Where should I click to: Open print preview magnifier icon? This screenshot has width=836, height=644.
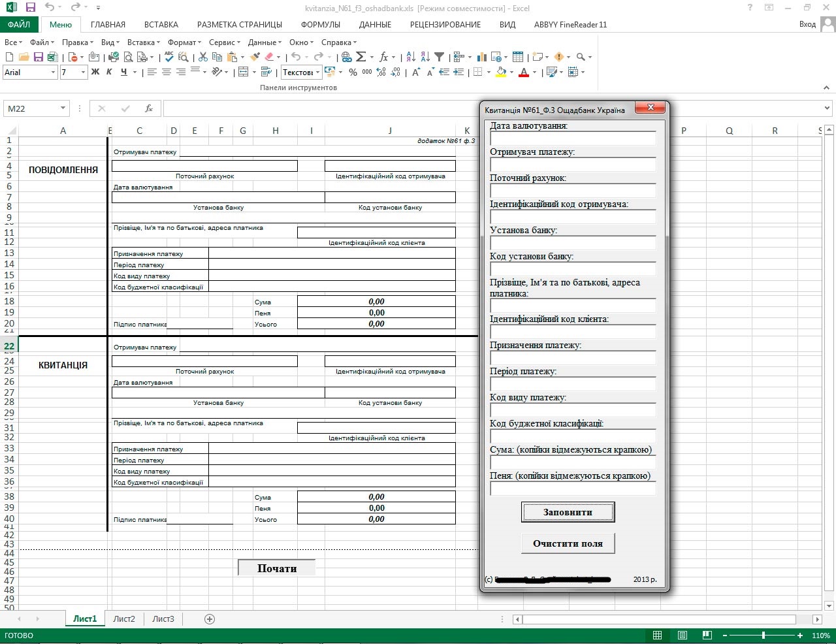coord(129,57)
